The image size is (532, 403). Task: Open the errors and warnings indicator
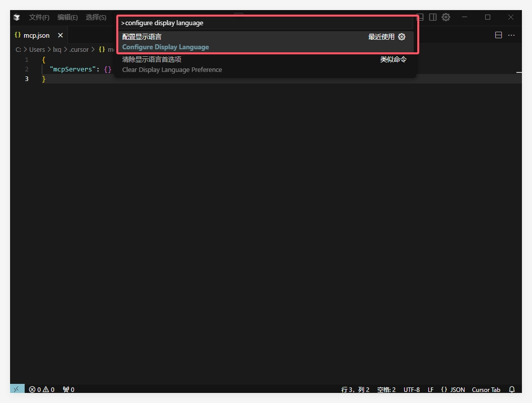(x=41, y=389)
